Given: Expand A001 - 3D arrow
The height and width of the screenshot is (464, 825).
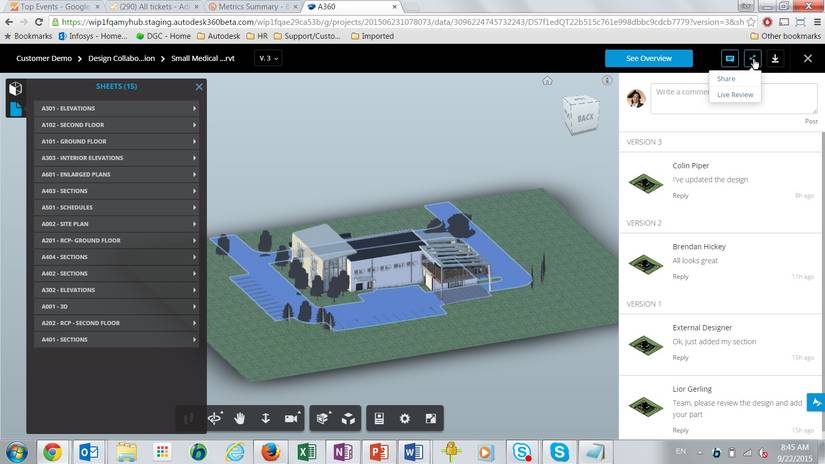Looking at the screenshot, I should coord(195,307).
